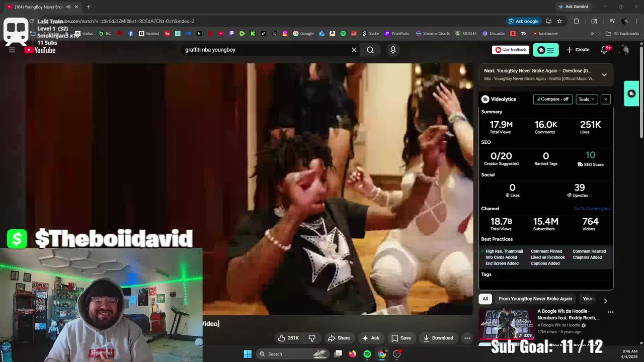Viewport: 644px width, 362px height.
Task: Click Ask Google in address bar
Action: tap(523, 21)
